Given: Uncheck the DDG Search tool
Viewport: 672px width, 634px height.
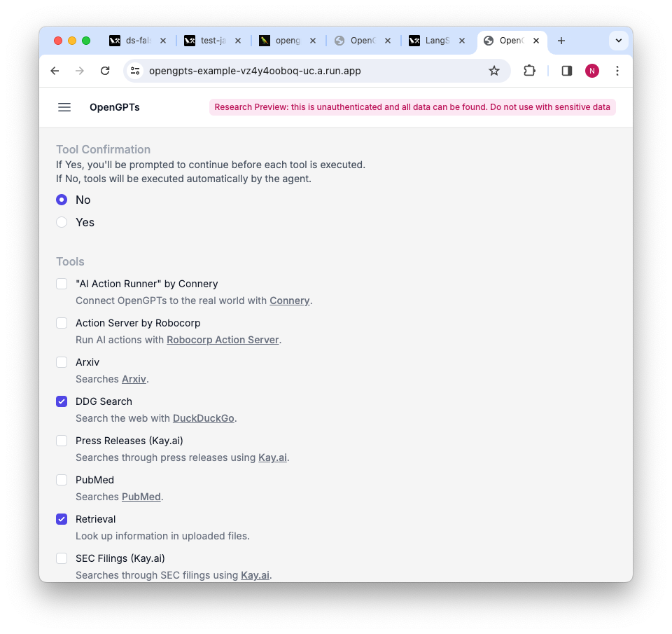Looking at the screenshot, I should (x=62, y=401).
